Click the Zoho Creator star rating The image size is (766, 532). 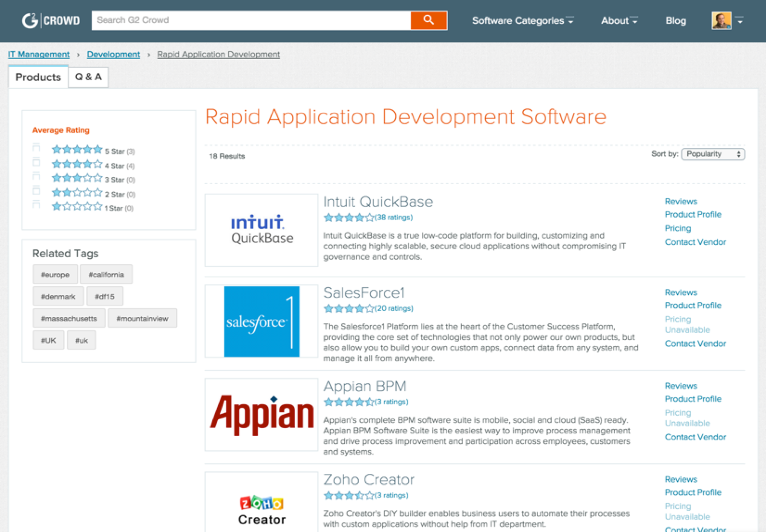[x=349, y=495]
